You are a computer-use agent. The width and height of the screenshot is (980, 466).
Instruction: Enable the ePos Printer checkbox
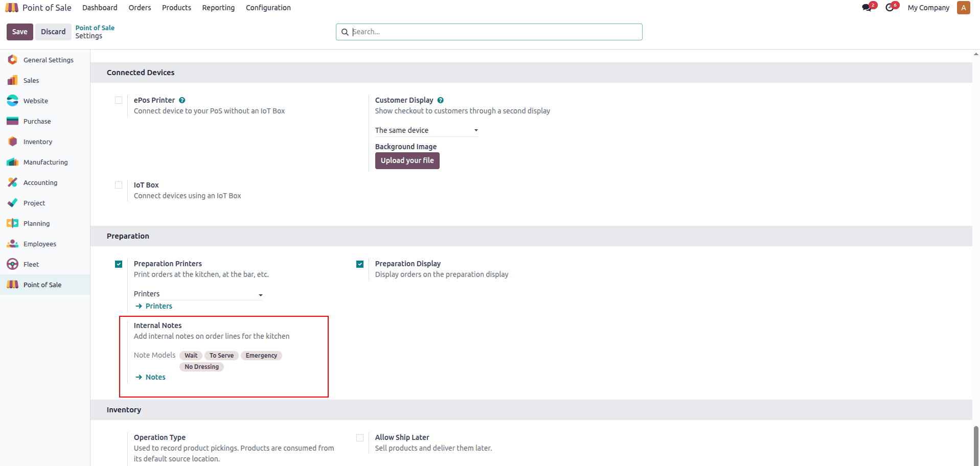click(119, 101)
